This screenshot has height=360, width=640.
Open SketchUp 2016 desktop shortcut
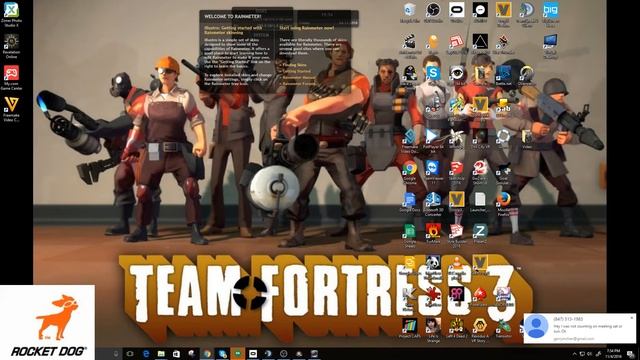click(x=456, y=172)
